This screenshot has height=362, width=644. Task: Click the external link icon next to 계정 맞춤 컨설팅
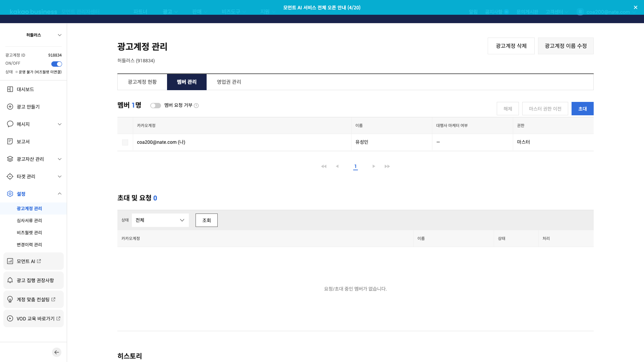[x=53, y=299]
